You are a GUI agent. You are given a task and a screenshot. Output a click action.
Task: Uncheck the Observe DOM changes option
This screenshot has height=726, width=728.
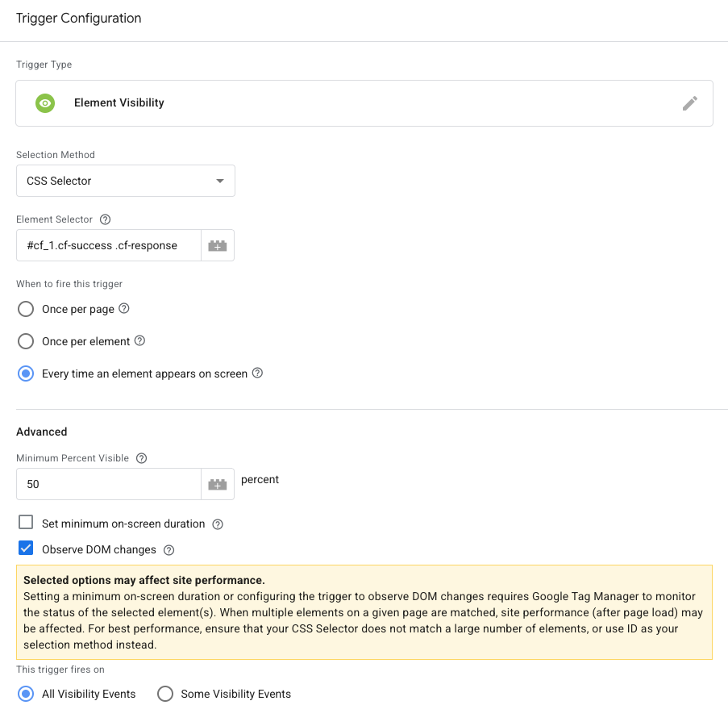[x=26, y=548]
